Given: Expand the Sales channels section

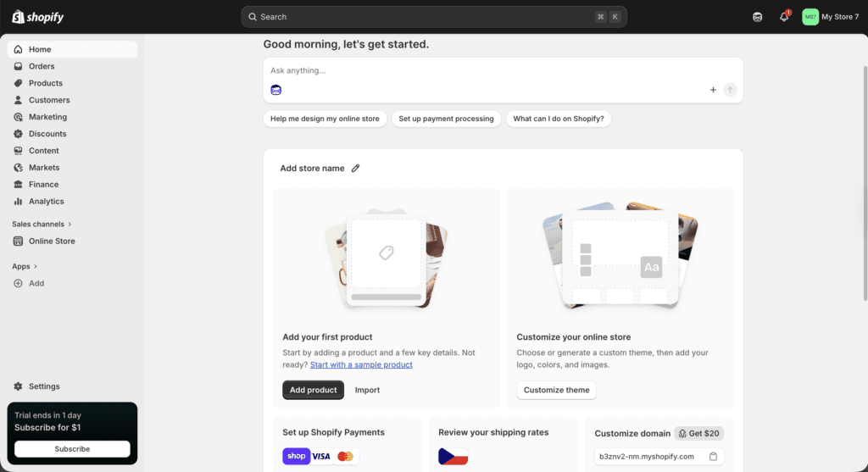Looking at the screenshot, I should [42, 224].
